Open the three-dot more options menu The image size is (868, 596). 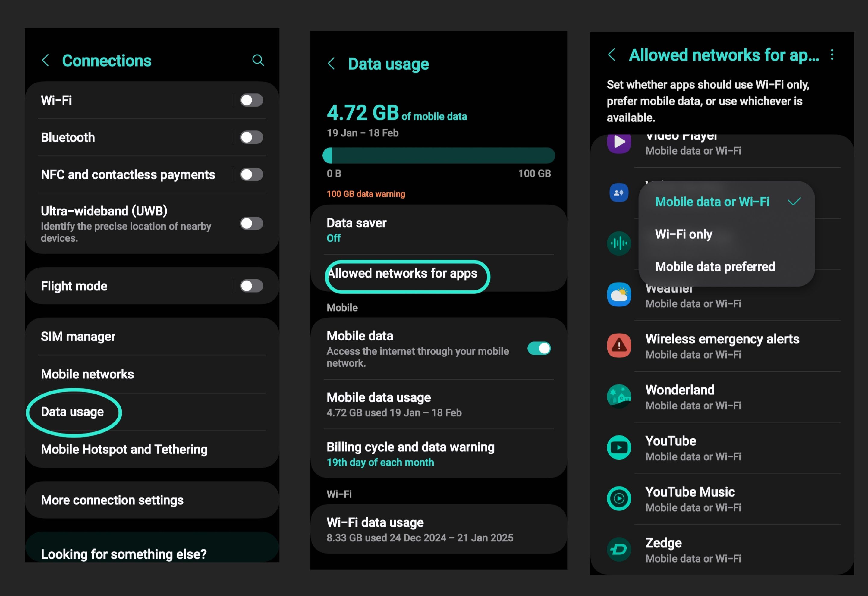[832, 55]
